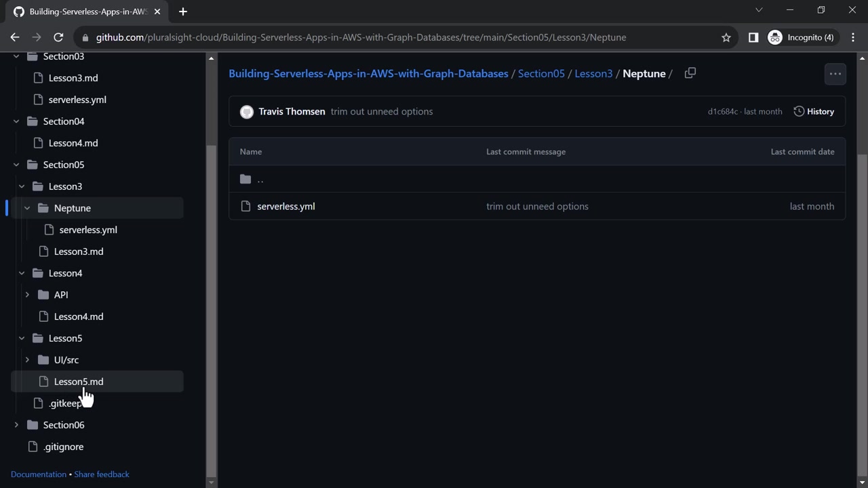Open Lesson5.md in the tree
The height and width of the screenshot is (488, 868).
[x=79, y=382]
